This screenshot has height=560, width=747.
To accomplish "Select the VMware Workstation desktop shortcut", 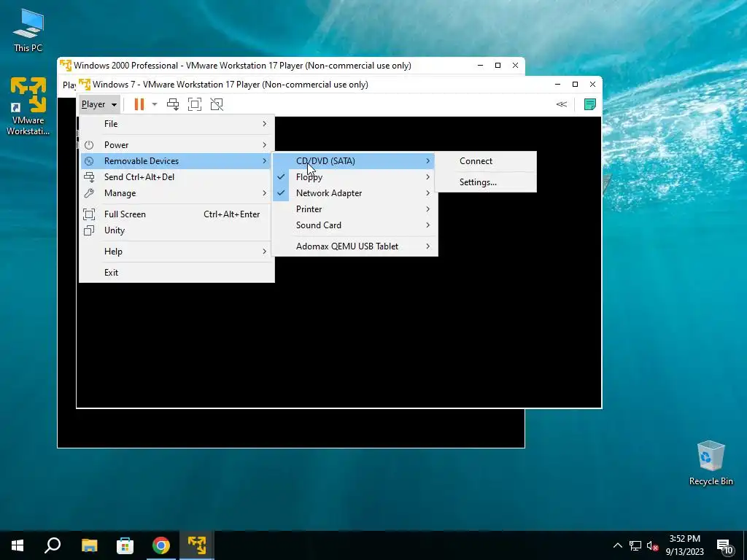I will [x=28, y=106].
